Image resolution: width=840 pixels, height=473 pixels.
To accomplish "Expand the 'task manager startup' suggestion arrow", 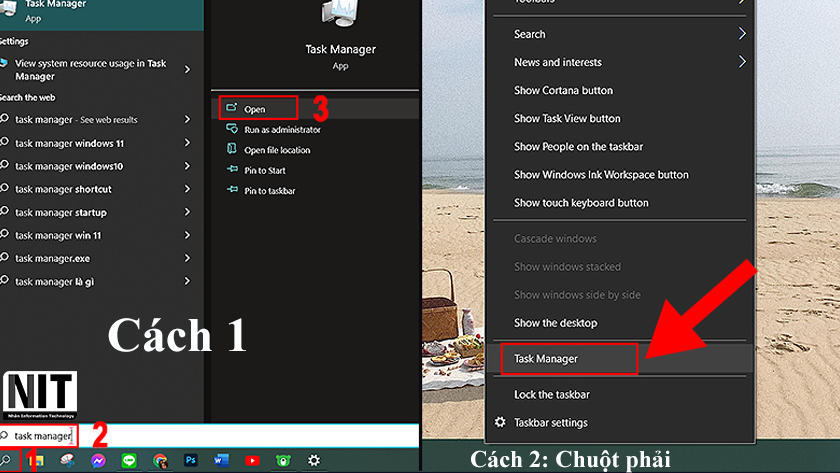I will (x=188, y=212).
